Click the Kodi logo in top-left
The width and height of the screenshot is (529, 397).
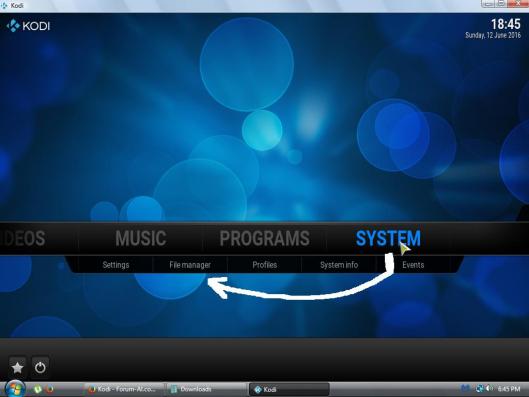pyautogui.click(x=28, y=26)
